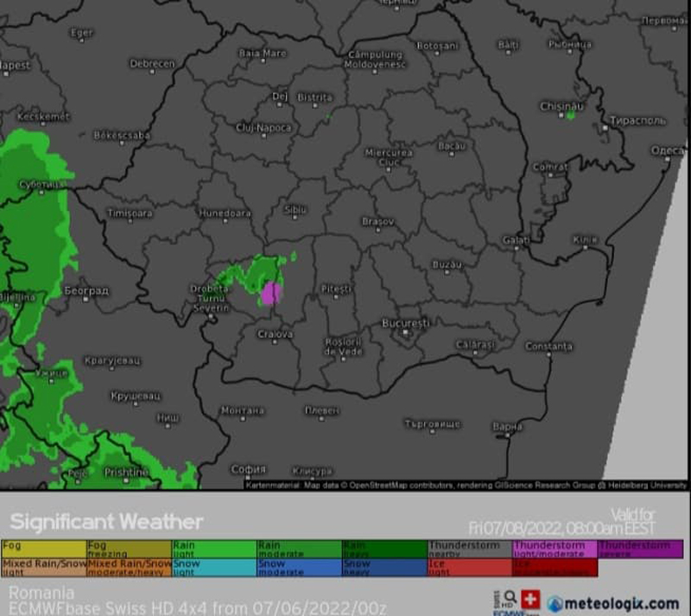This screenshot has height=616, width=691.
Task: Select the Snow heavy blue swatch
Action: point(384,567)
